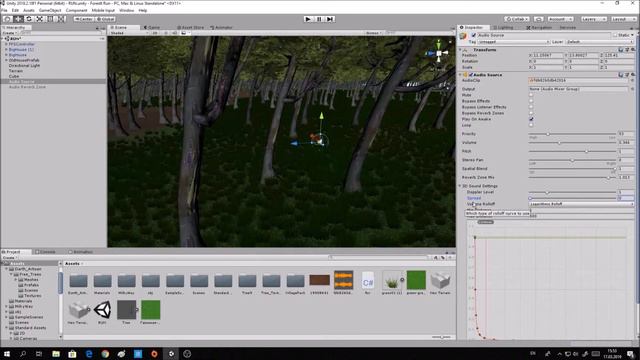Open the File menu
This screenshot has height=360, width=640.
tap(4, 10)
